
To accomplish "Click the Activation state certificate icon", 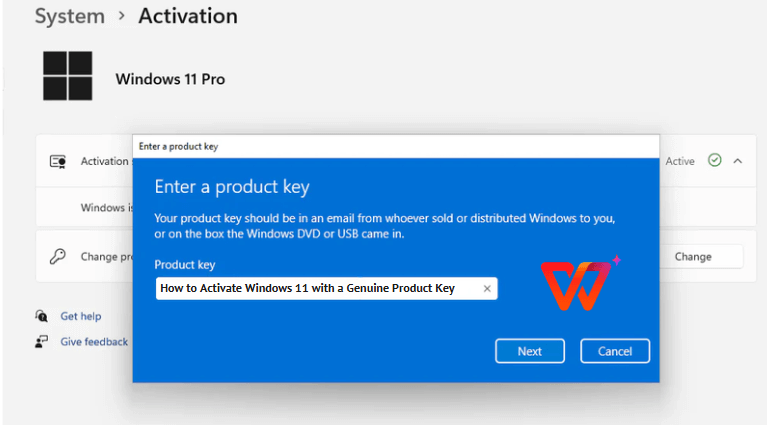I will pos(58,161).
